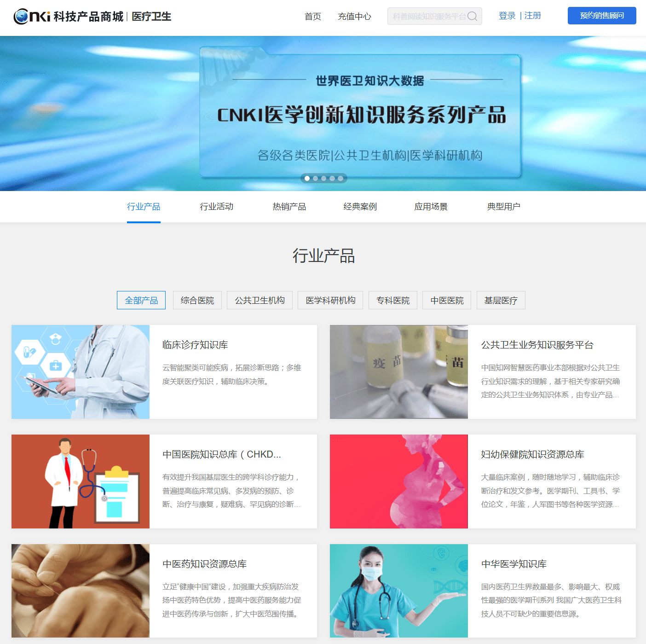Open the pregnant silhouette thumbnail

pos(399,482)
